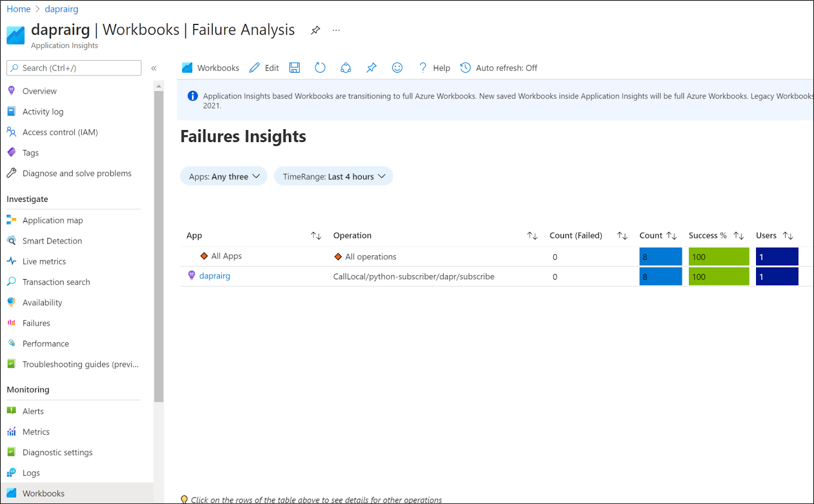Change Auto refresh: Off setting
Viewport: 814px width, 504px height.
(x=499, y=68)
